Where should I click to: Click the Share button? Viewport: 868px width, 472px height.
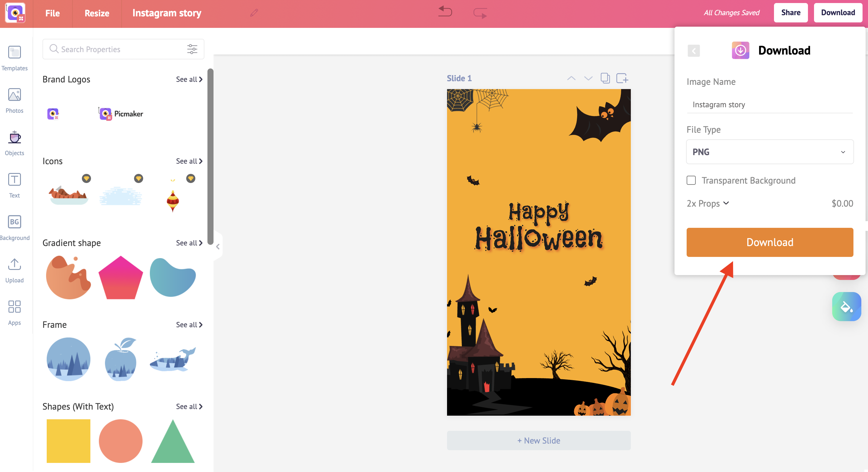pos(790,12)
